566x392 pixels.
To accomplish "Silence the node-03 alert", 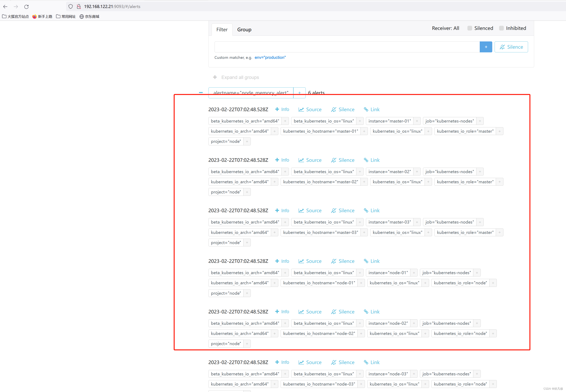I will coord(343,362).
